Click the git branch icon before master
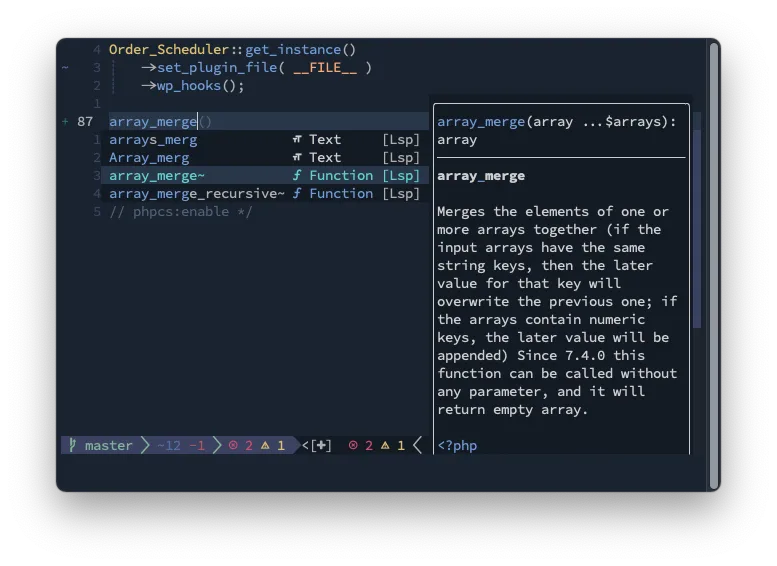This screenshot has height=566, width=777. [73, 445]
